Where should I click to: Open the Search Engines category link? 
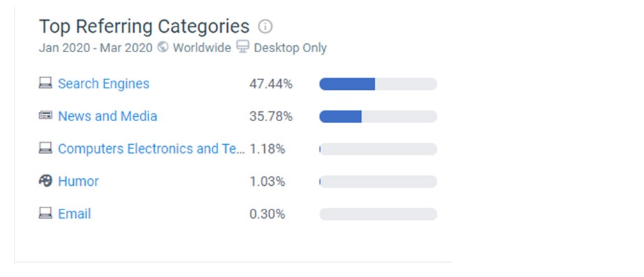click(103, 84)
